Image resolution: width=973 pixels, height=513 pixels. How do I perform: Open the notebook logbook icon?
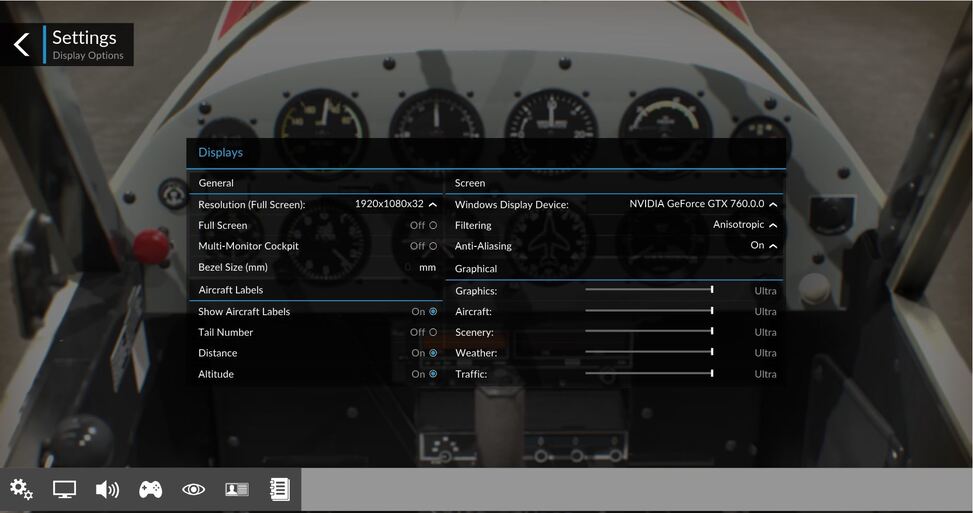[279, 489]
